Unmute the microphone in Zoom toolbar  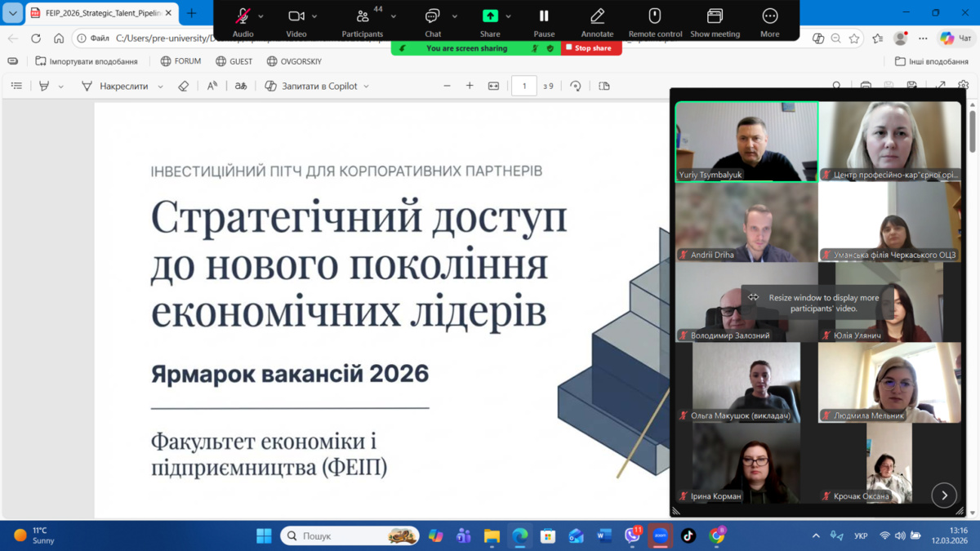[243, 16]
